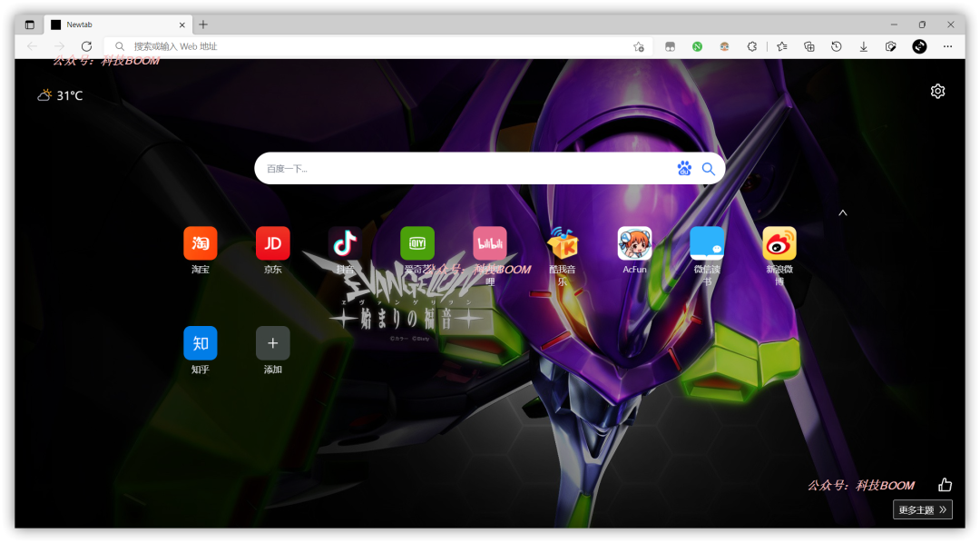Open browsing History icon
Screen dimensions: 980x543
(837, 46)
